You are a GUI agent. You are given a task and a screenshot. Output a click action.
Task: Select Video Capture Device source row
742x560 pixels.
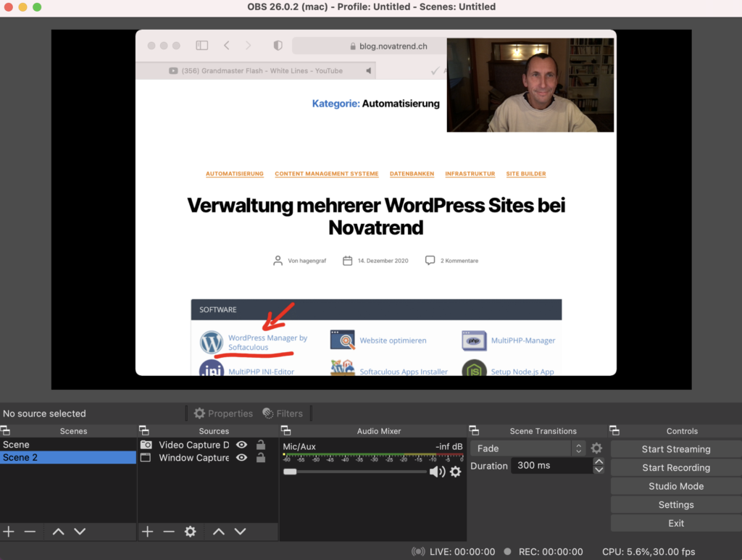[208, 445]
